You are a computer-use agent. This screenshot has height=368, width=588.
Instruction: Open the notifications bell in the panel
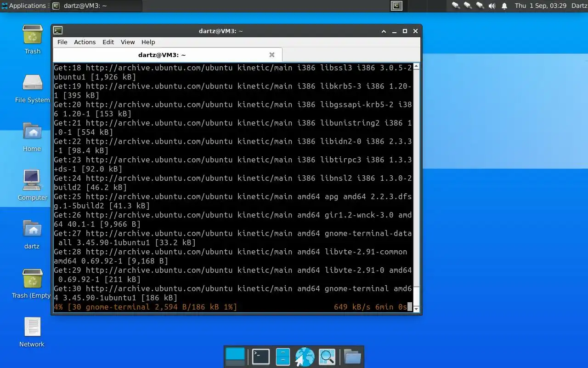[x=504, y=6]
